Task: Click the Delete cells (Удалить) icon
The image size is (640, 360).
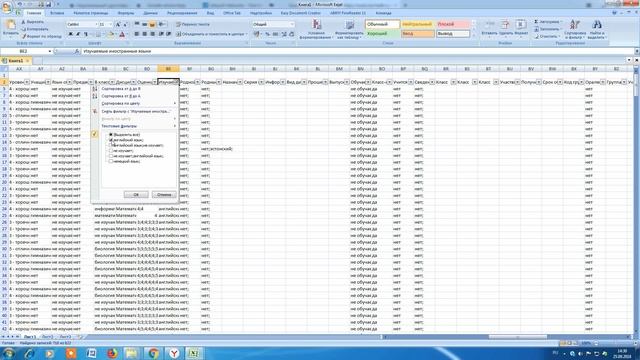Action: pos(505,24)
